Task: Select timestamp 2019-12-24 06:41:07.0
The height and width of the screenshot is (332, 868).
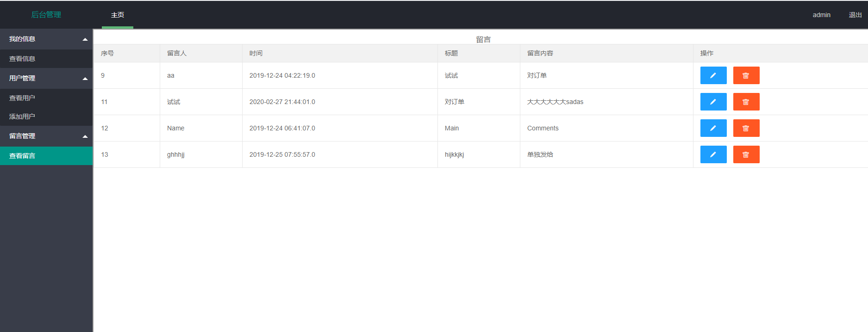Action: pos(282,128)
